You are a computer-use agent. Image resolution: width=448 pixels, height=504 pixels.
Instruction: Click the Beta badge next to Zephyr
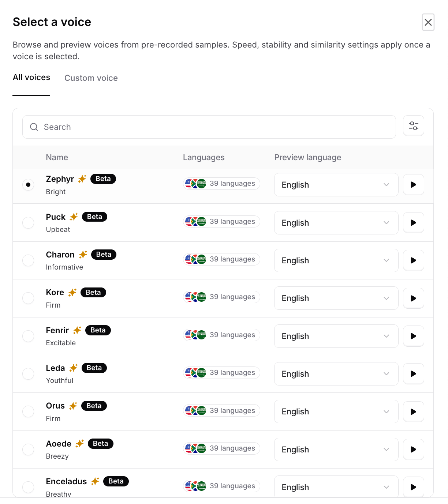pyautogui.click(x=103, y=179)
